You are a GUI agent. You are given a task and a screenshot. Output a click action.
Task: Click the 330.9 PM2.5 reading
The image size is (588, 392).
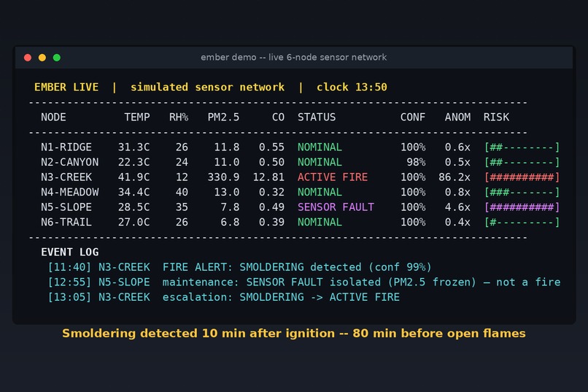(223, 177)
